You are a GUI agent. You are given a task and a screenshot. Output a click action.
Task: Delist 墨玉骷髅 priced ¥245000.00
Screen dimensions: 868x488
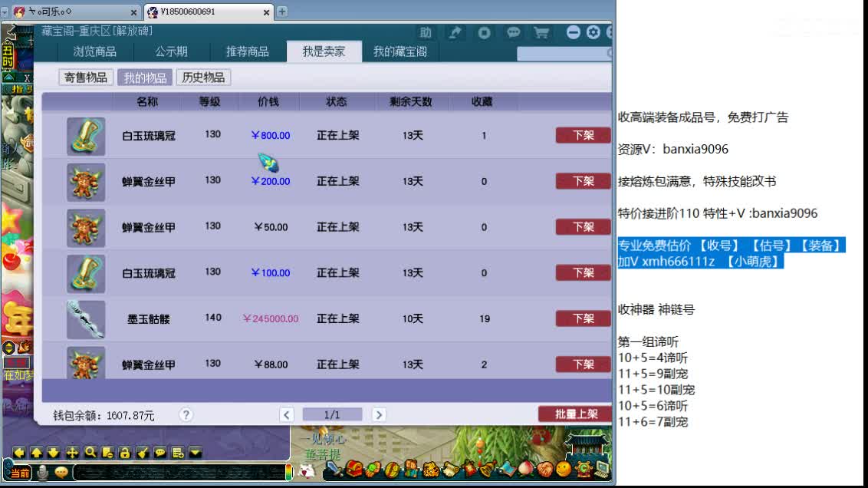pos(584,318)
